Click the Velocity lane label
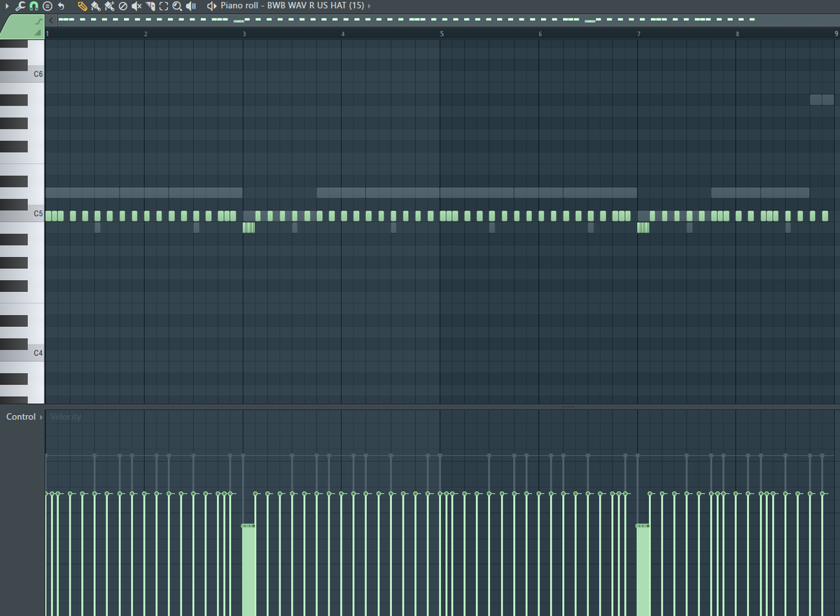The width and height of the screenshot is (840, 616). 66,416
